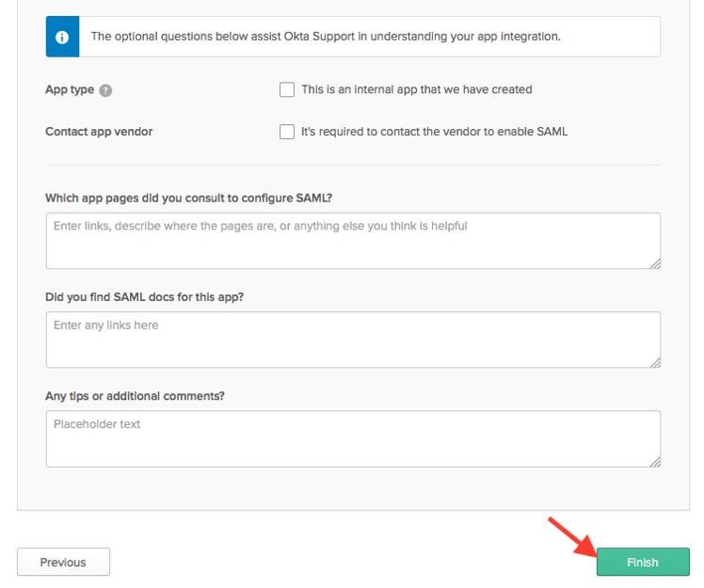Click the resize grip of the SAML docs text area
704x588 pixels.
point(655,362)
